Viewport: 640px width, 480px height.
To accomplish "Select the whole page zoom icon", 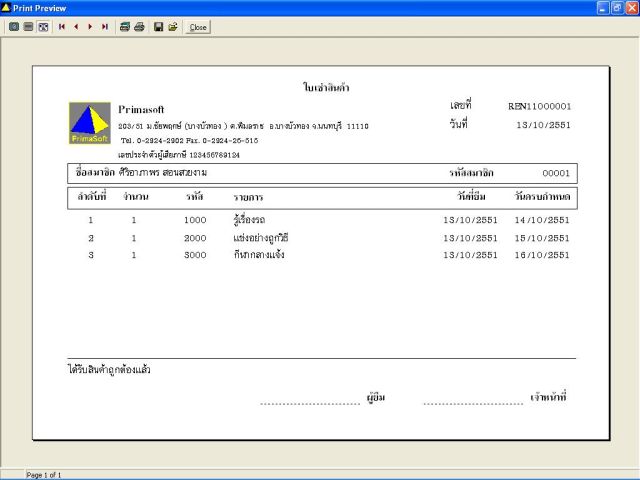I will tap(14, 27).
